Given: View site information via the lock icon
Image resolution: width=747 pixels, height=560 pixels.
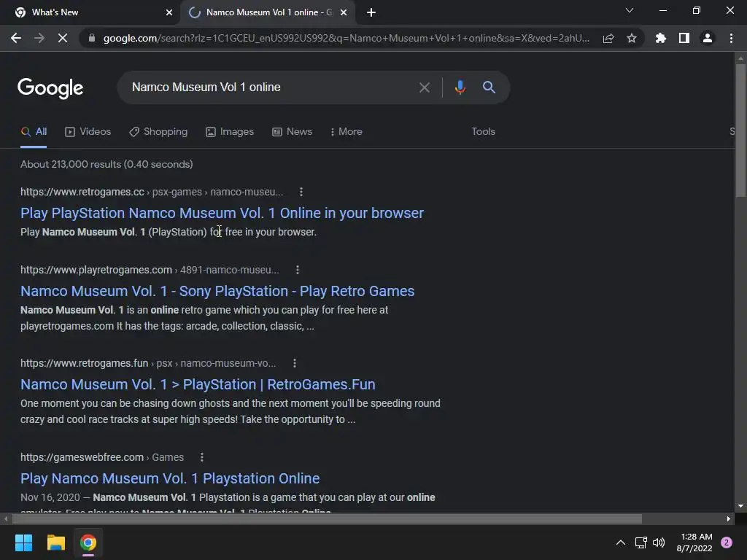Looking at the screenshot, I should coord(91,38).
